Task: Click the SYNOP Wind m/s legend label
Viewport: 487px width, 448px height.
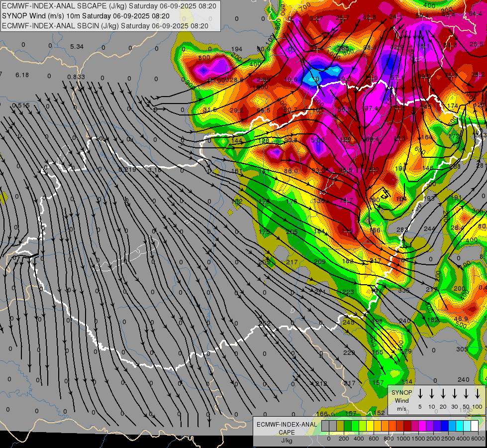Action: [x=401, y=400]
